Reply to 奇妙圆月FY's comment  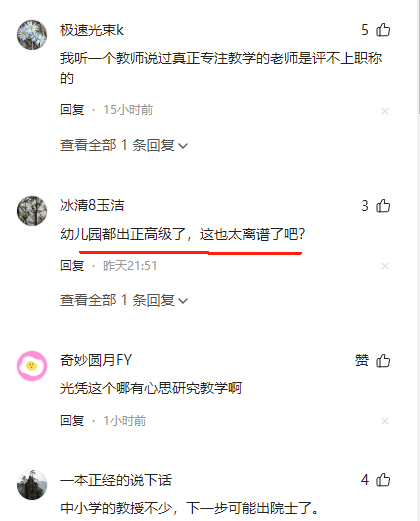(x=72, y=421)
